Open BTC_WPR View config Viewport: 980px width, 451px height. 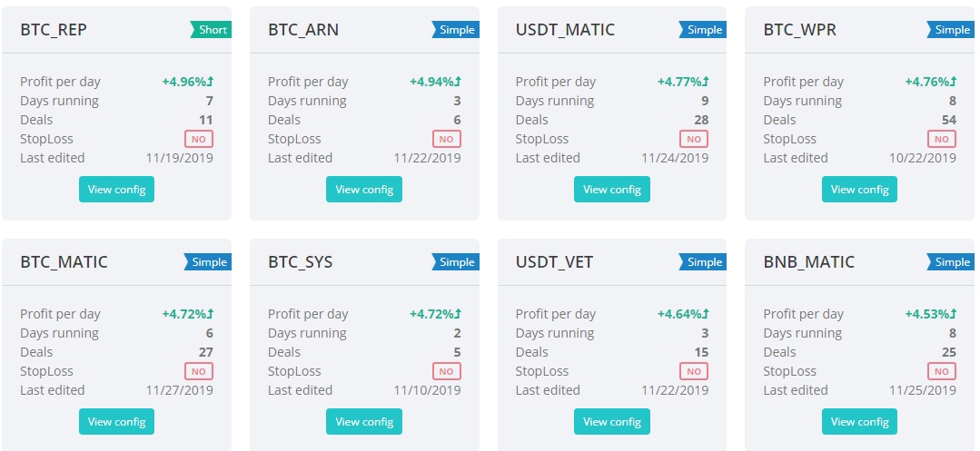[x=859, y=190]
